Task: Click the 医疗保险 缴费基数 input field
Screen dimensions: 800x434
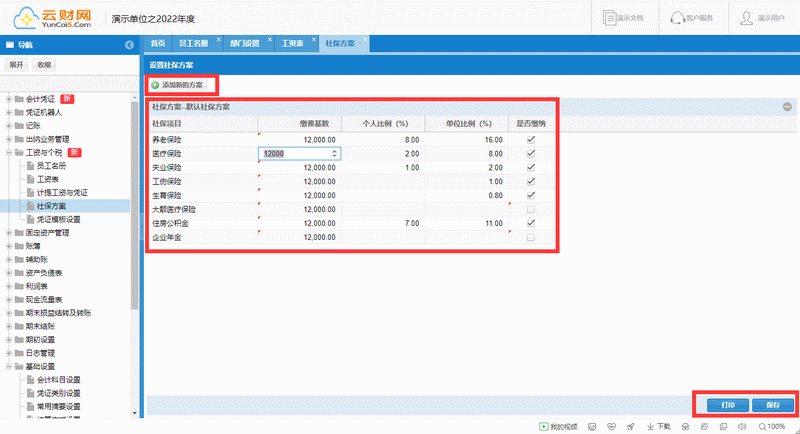Action: [x=297, y=154]
